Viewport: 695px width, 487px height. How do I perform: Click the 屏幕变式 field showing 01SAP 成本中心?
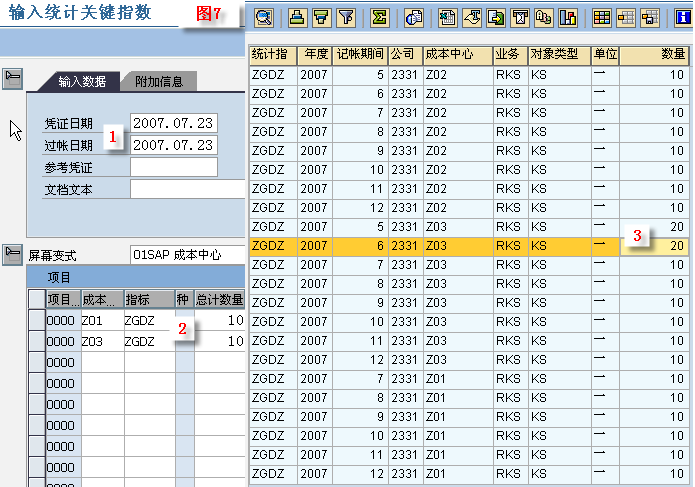187,255
